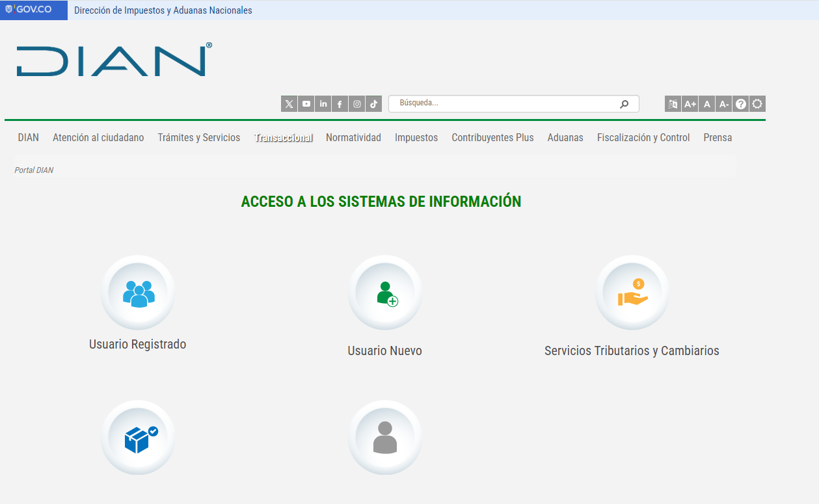819x504 pixels.
Task: Open Servicios Tributarios y Cambiarios
Action: pyautogui.click(x=632, y=293)
